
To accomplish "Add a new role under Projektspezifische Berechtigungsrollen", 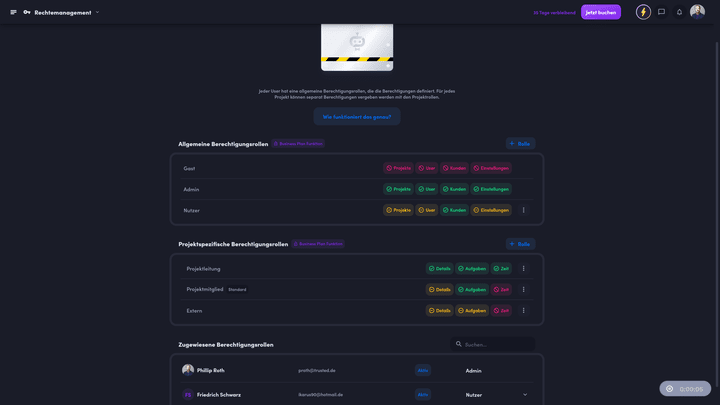I will pos(520,244).
